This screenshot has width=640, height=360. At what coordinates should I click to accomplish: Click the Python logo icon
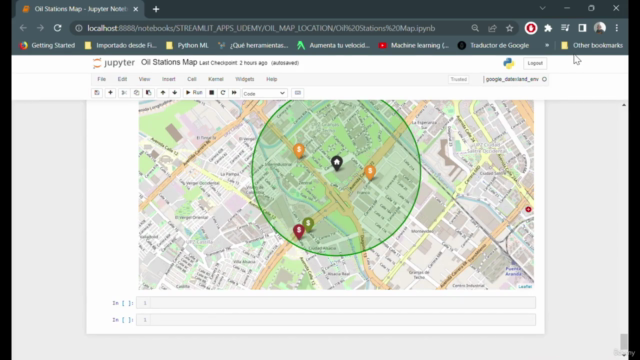click(x=509, y=63)
